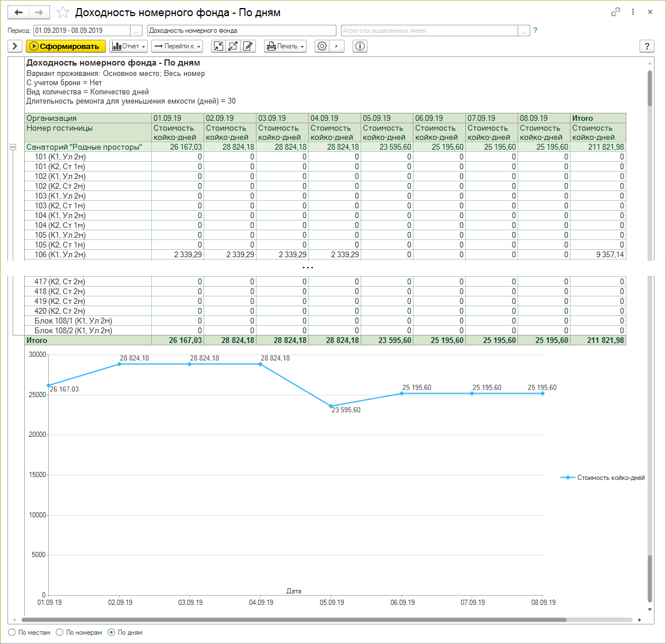This screenshot has width=666, height=644.
Task: Open the 'Печать' dropdown menu
Action: tap(285, 46)
